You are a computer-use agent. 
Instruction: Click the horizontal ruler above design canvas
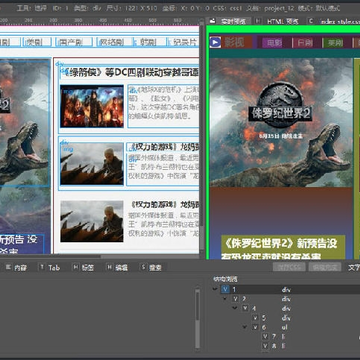coord(100,21)
